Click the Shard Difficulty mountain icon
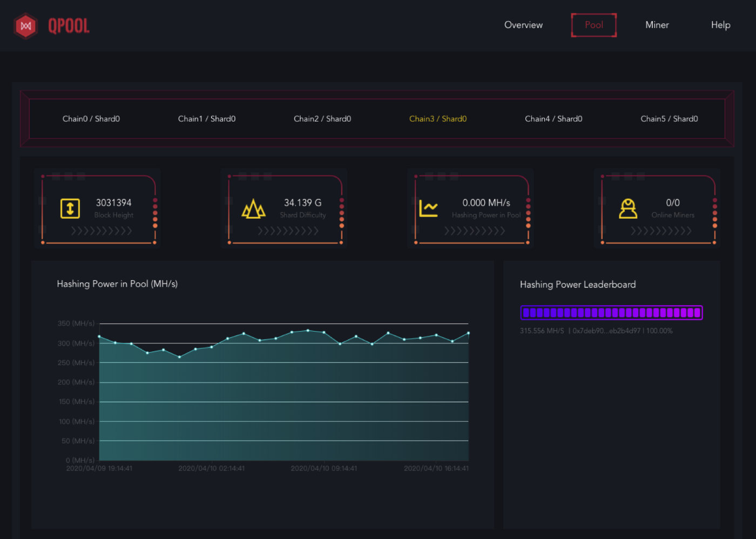Screen dimensions: 756x539 click(x=253, y=209)
